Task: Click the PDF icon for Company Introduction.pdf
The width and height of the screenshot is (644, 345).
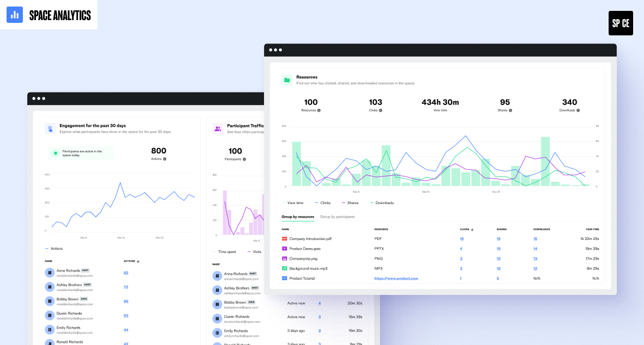Action: pyautogui.click(x=284, y=239)
